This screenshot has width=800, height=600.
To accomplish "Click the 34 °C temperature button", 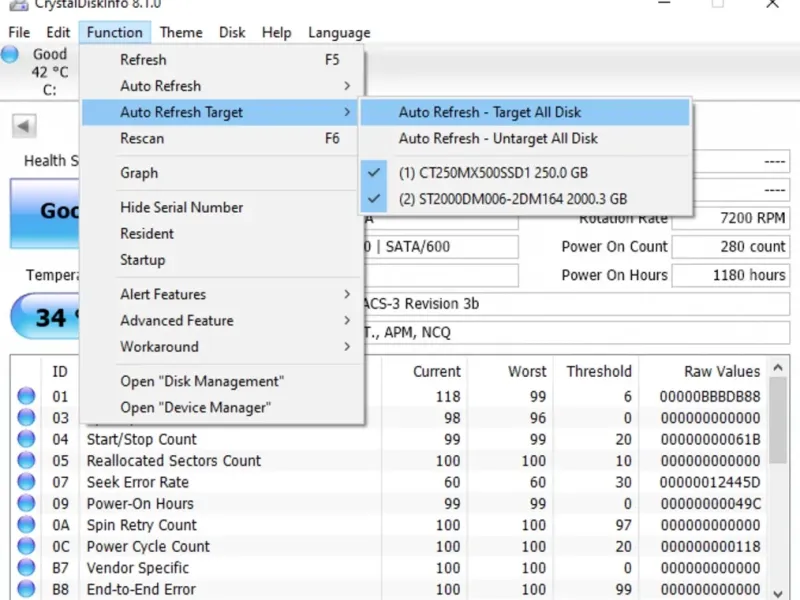I will pyautogui.click(x=46, y=317).
